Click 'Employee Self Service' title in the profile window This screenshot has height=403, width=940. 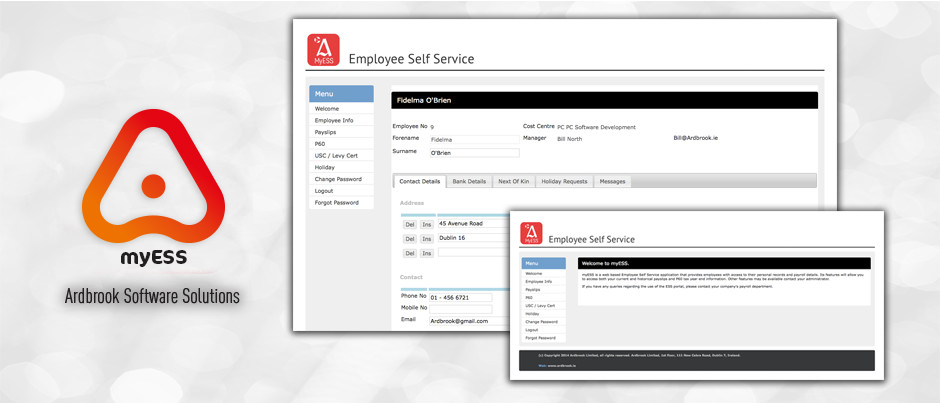point(411,59)
